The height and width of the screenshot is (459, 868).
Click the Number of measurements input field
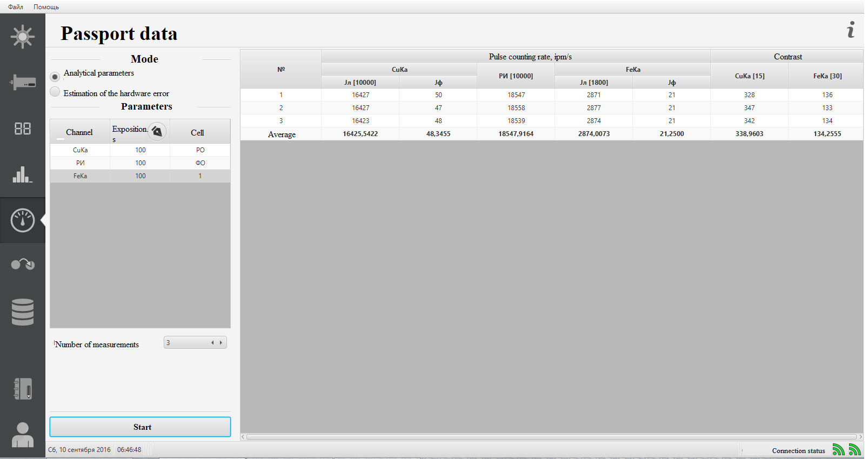[x=186, y=343]
